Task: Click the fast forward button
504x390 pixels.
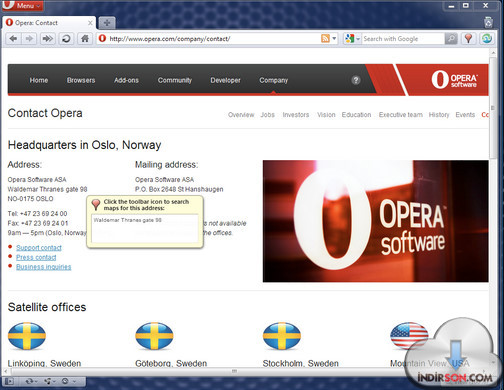Action: tap(48, 39)
